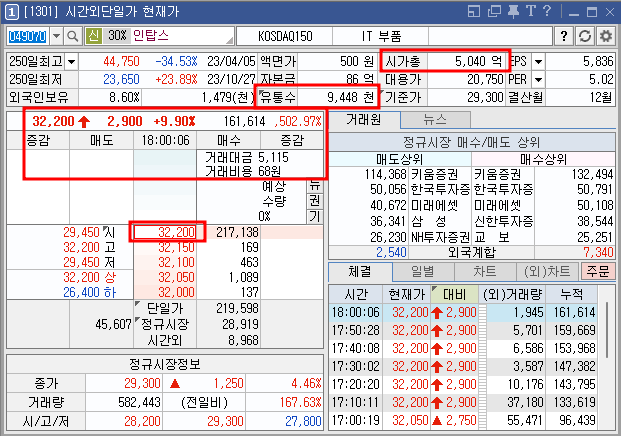Click the 기 side button
Viewport: 621px width, 436px height.
pyautogui.click(x=315, y=217)
